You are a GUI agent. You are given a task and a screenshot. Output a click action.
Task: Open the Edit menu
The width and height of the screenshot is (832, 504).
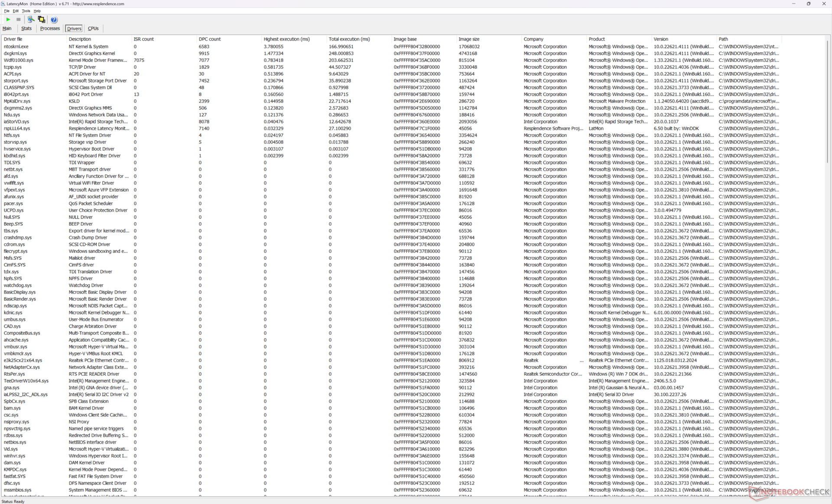tap(16, 11)
